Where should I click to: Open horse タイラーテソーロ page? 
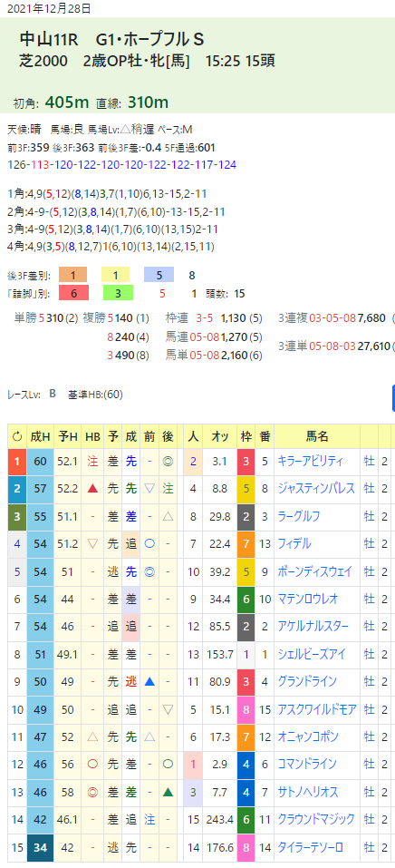tap(310, 848)
